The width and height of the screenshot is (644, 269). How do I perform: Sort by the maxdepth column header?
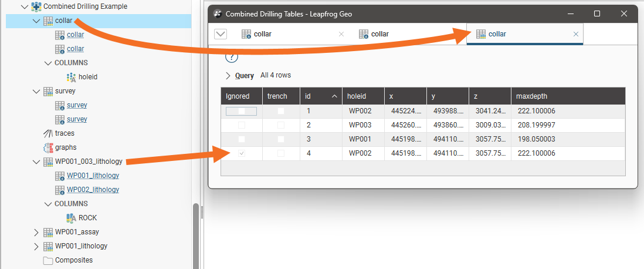pyautogui.click(x=531, y=96)
